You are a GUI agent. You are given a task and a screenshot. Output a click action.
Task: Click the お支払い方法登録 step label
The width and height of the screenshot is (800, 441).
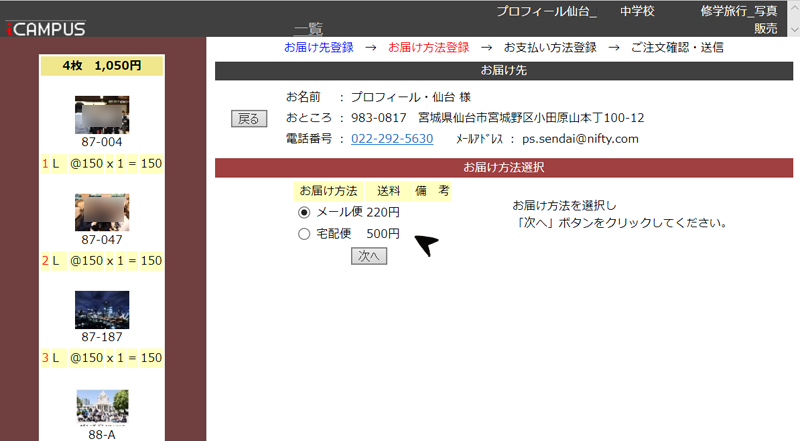pyautogui.click(x=550, y=47)
